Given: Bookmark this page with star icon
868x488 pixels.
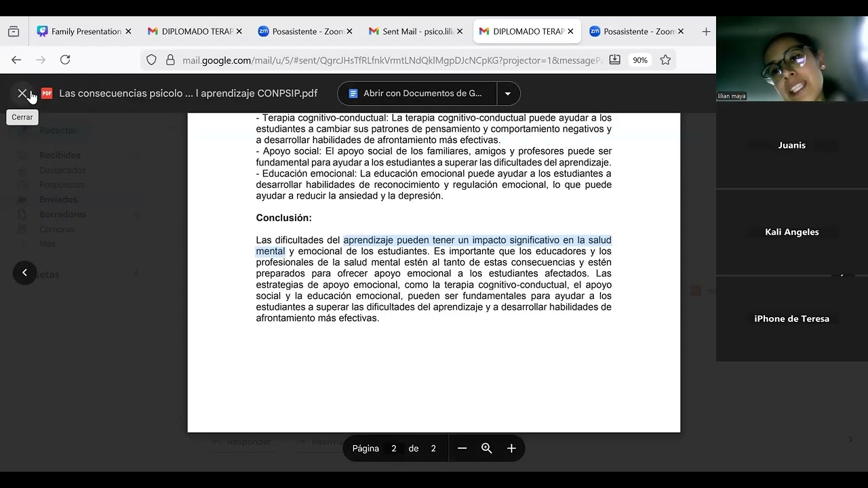Looking at the screenshot, I should (665, 60).
